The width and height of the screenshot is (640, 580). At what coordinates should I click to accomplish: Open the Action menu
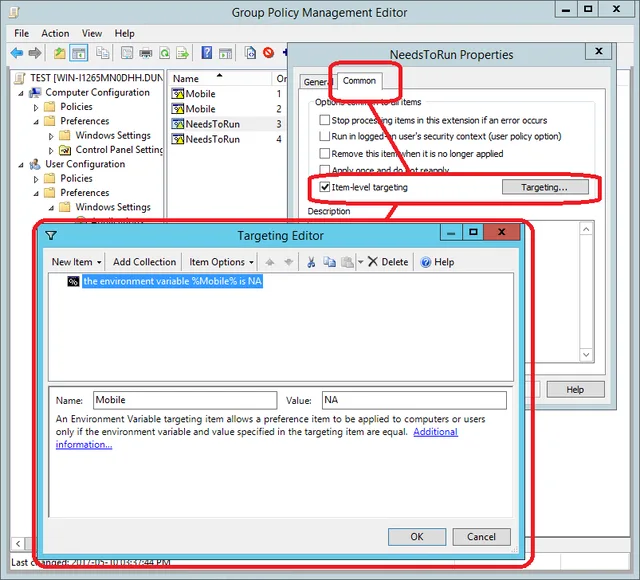tap(55, 33)
